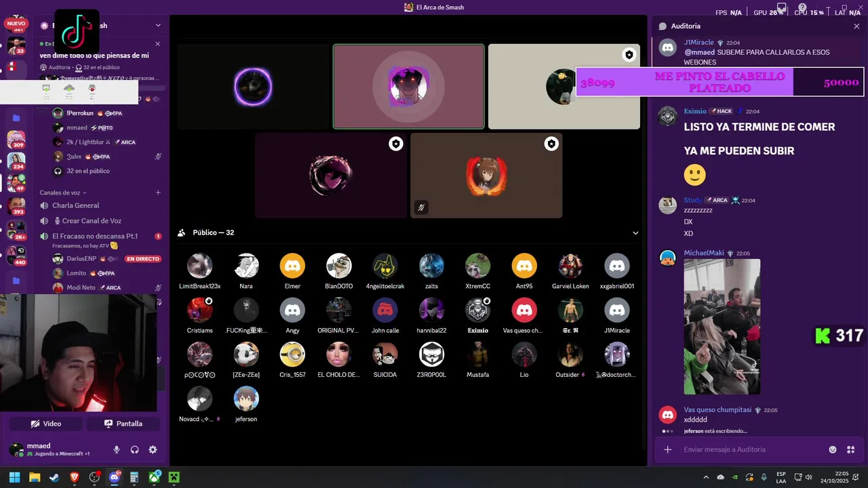868x488 pixels.
Task: Watch DariusENP's EN DIRECTO stream
Action: (x=142, y=259)
